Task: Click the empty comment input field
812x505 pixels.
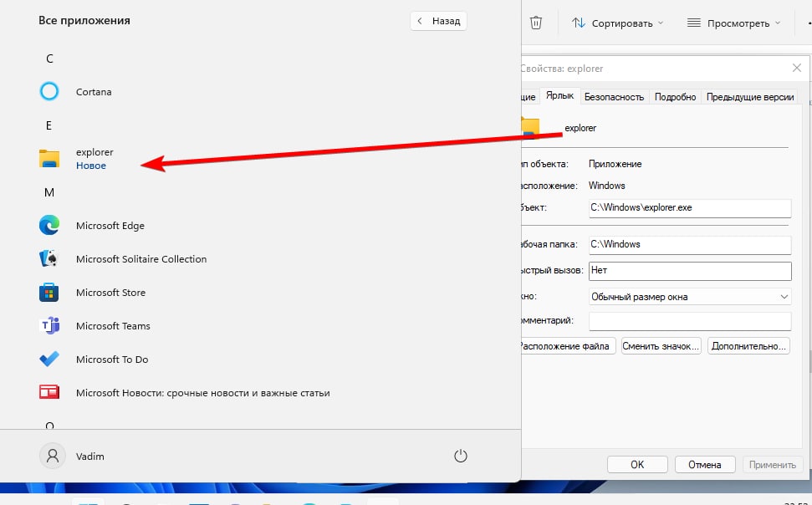Action: [x=690, y=321]
